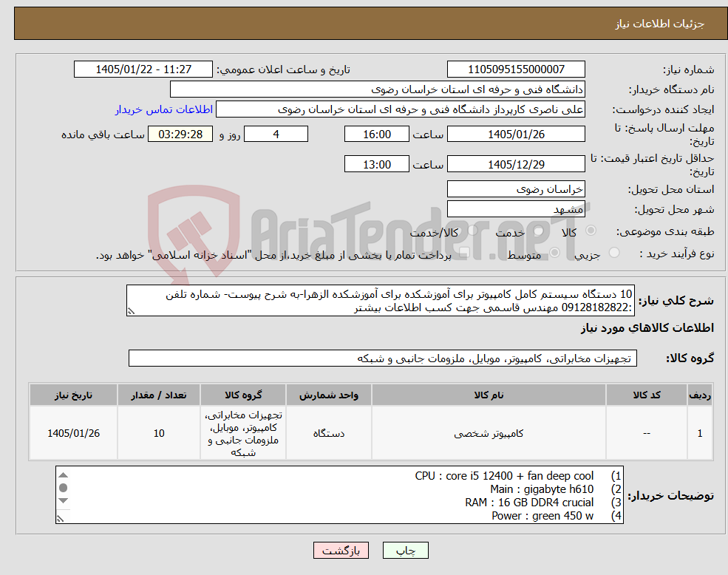Click the واحد شمارش column header
This screenshot has width=728, height=575.
coord(329,395)
